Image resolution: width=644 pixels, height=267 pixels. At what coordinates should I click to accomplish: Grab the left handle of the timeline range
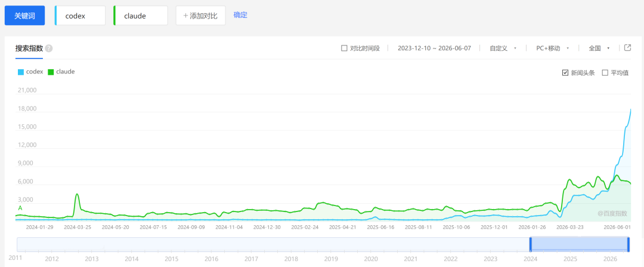click(x=530, y=244)
